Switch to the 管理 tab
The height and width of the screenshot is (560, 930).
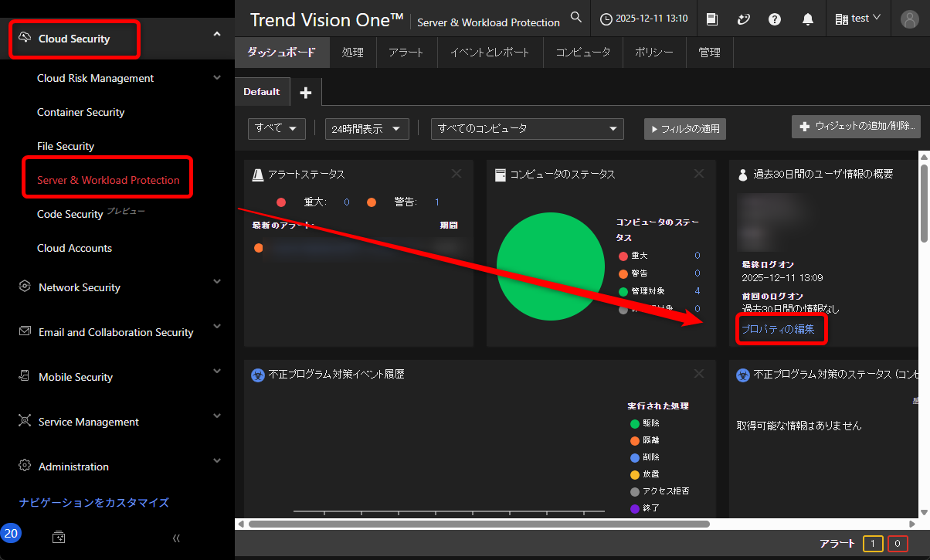709,53
